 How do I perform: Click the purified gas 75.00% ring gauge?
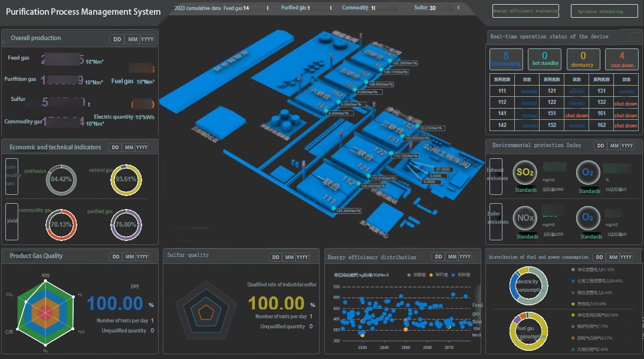pyautogui.click(x=126, y=224)
